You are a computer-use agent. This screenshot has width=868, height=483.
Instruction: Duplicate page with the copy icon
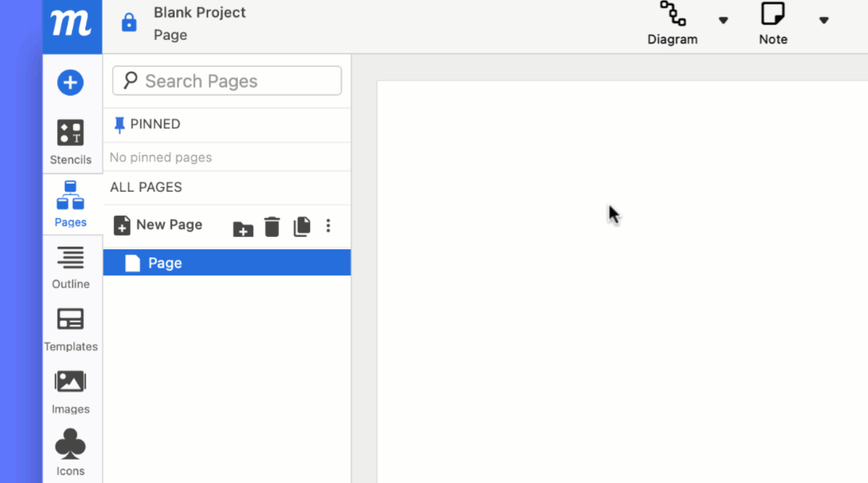(x=302, y=227)
